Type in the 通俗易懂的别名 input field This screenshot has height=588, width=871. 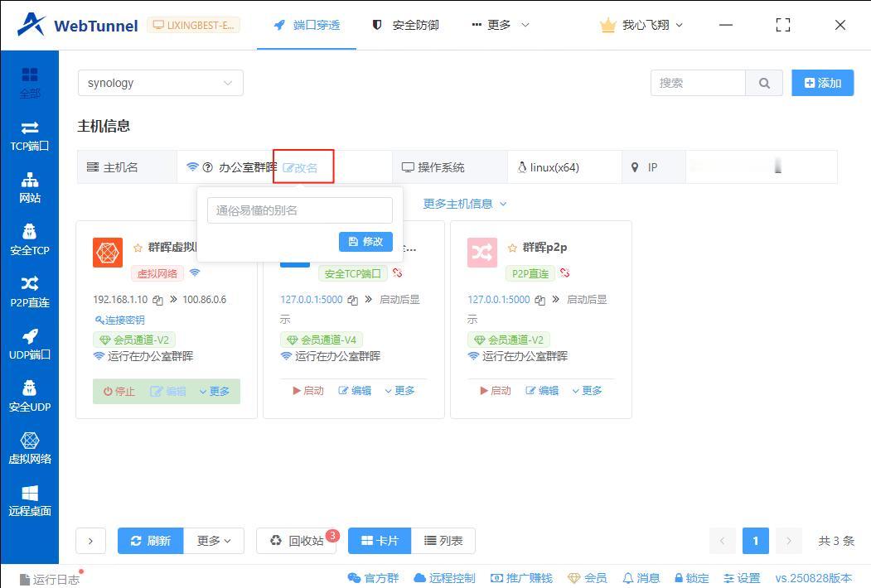point(298,210)
